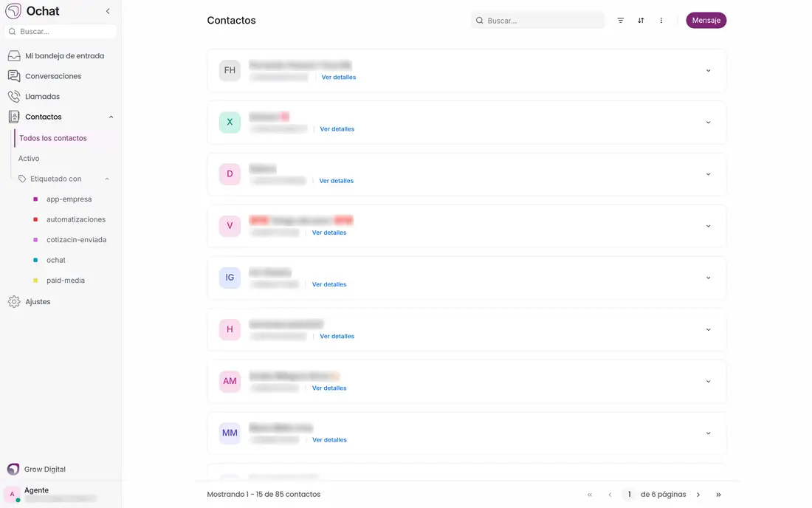
Task: Collapse the sidebar with the arrow
Action: pyautogui.click(x=108, y=11)
